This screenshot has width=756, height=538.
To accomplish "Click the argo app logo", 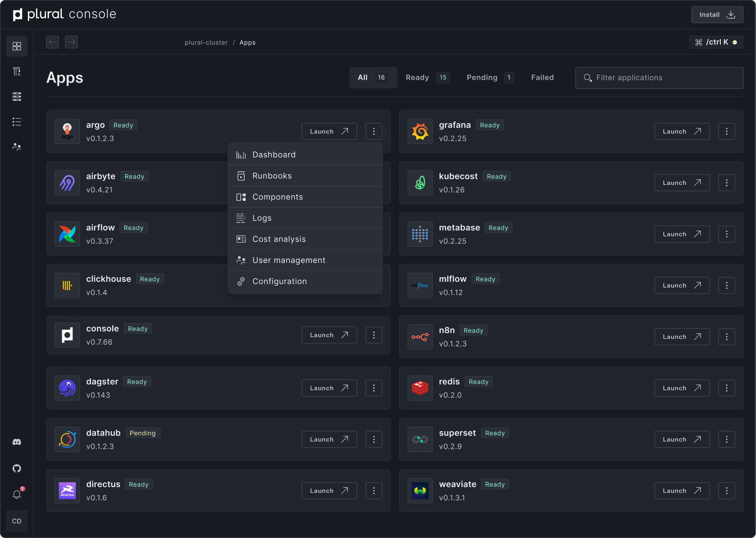I will tap(67, 131).
